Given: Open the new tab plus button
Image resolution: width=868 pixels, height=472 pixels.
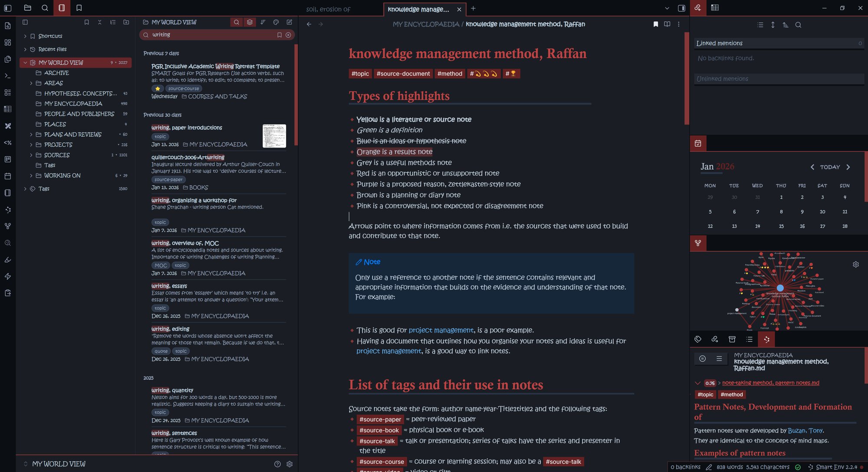Looking at the screenshot, I should 473,8.
